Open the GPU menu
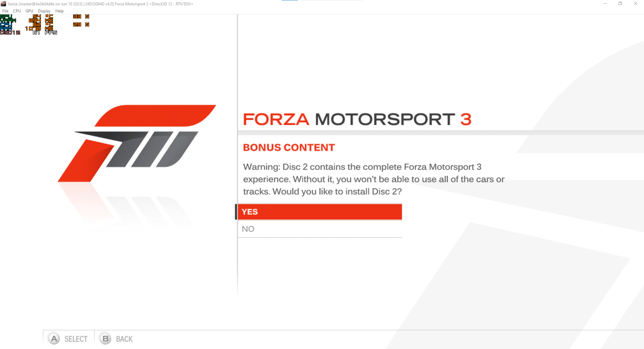Screen dimensions: 644x349 [29, 11]
